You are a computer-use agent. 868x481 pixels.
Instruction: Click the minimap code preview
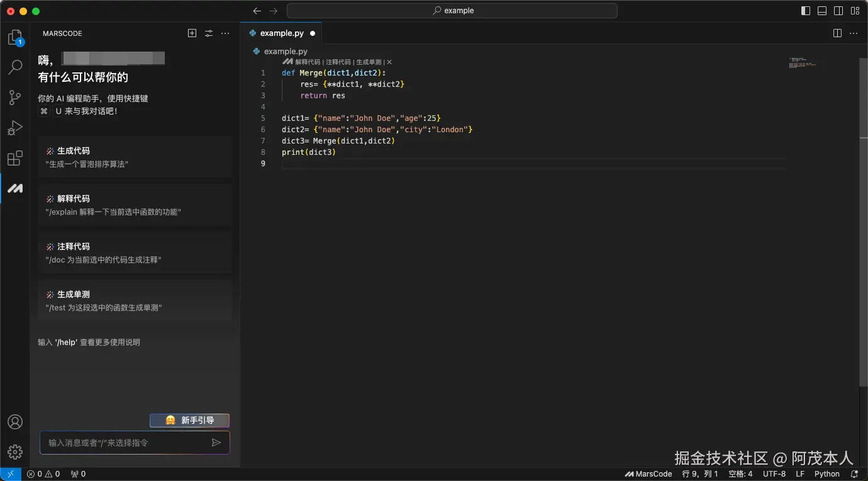(x=803, y=62)
